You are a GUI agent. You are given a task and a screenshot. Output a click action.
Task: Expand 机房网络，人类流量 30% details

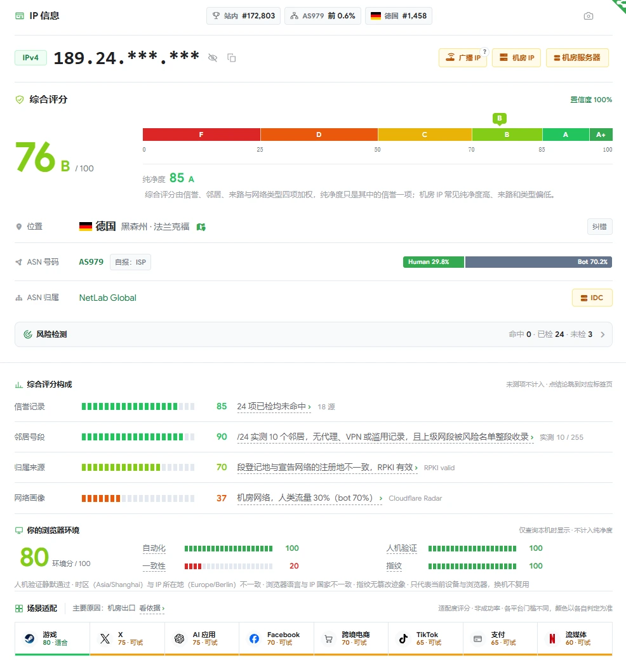click(310, 498)
